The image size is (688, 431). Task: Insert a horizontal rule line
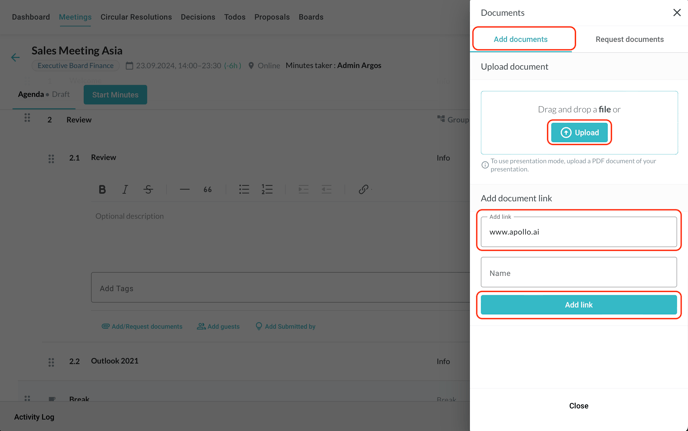coord(184,189)
